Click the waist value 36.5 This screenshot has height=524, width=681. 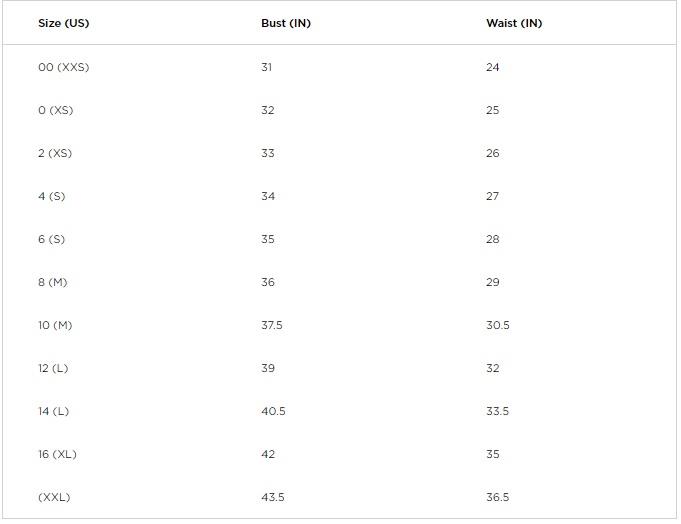[497, 497]
